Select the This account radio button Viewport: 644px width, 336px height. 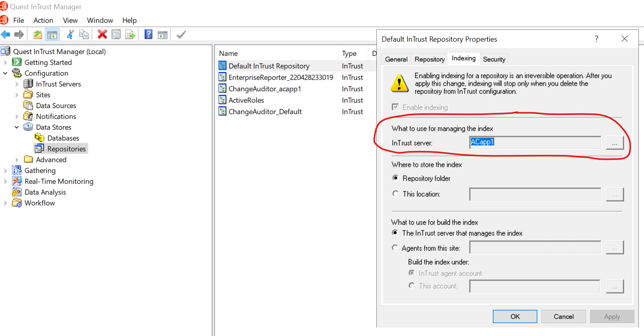412,286
